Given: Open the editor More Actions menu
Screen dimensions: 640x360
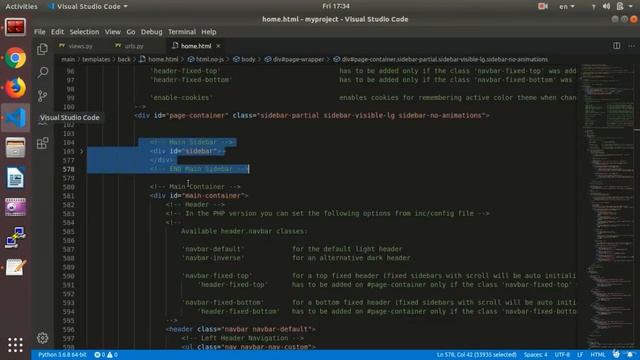Looking at the screenshot, I should tap(631, 46).
